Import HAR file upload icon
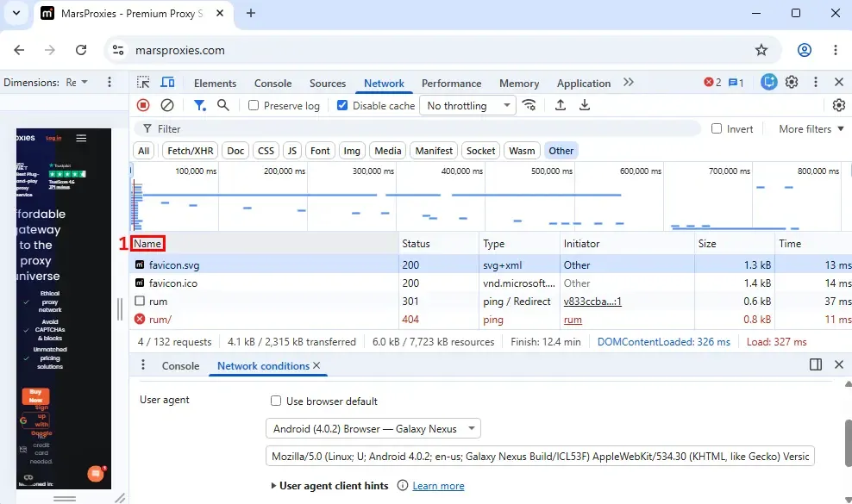Viewport: 852px width, 504px height. click(561, 105)
